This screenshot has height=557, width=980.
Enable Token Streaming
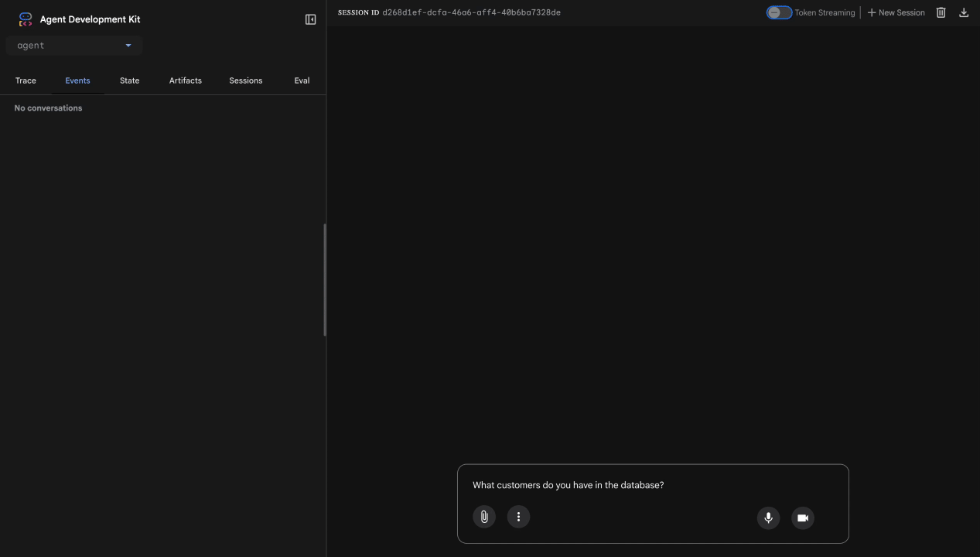click(x=779, y=12)
